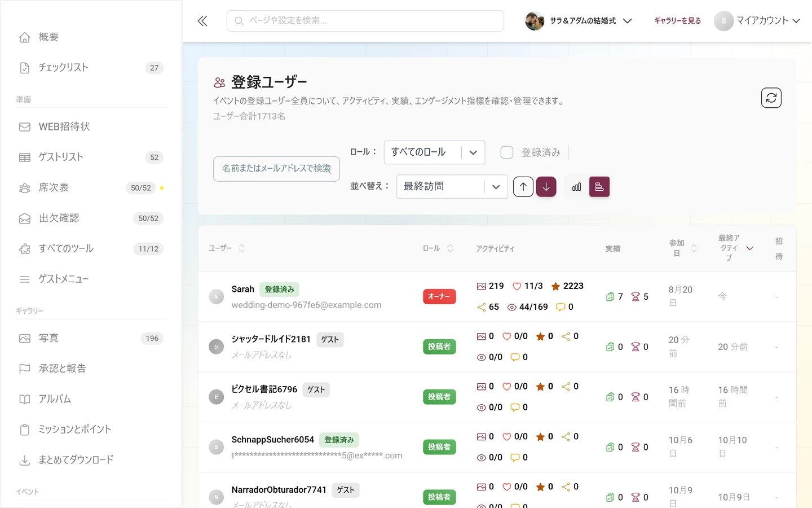The image size is (812, 508).
Task: Open user Sarah's name
Action: click(243, 290)
